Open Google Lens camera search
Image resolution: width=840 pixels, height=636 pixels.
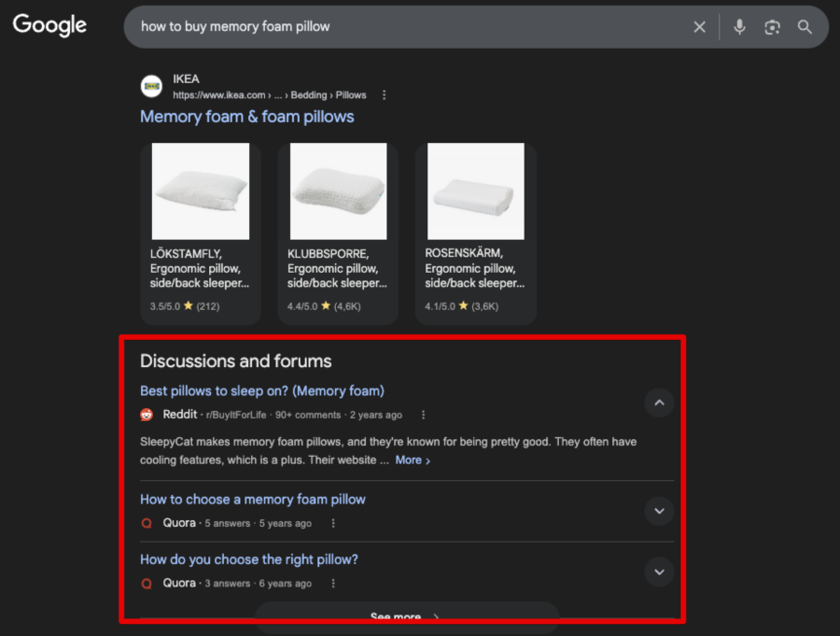[772, 26]
